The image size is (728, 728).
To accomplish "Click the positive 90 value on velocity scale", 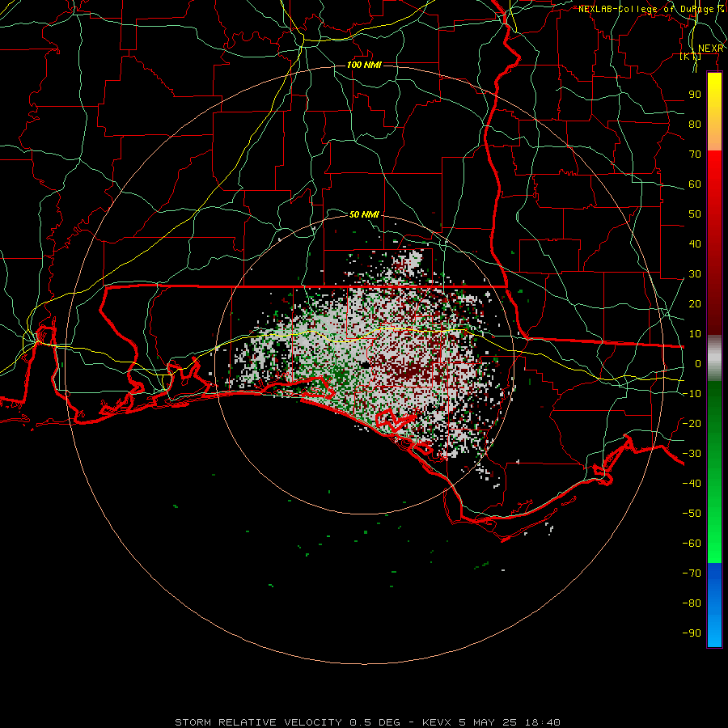I will [x=695, y=95].
